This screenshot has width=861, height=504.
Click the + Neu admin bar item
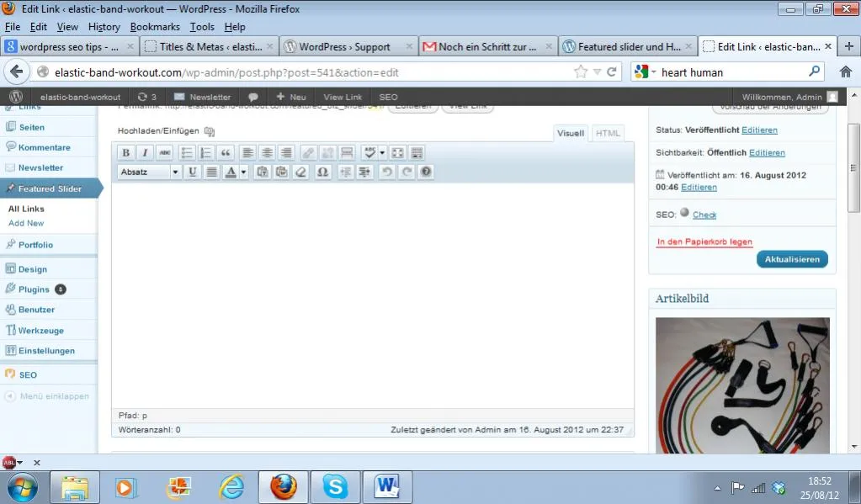pos(291,97)
